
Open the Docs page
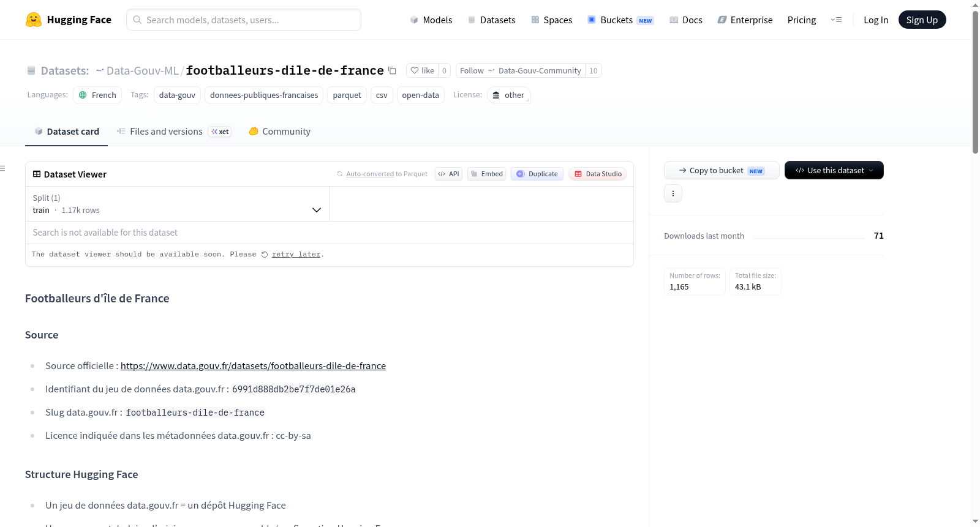[686, 20]
